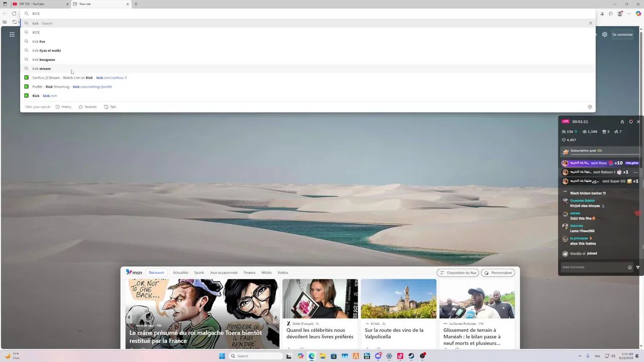Clear the address bar with X

tap(591, 23)
